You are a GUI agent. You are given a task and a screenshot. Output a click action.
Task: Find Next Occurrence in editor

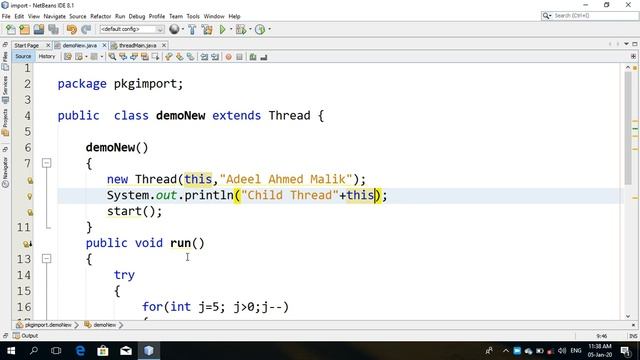click(x=134, y=57)
